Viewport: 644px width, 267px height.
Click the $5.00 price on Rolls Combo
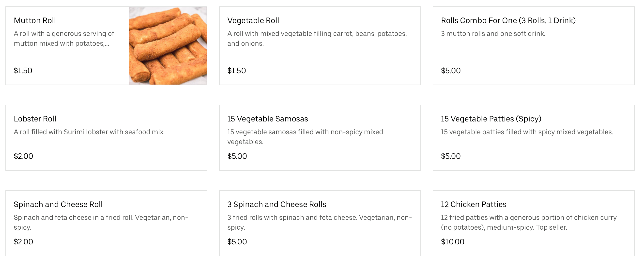(450, 71)
